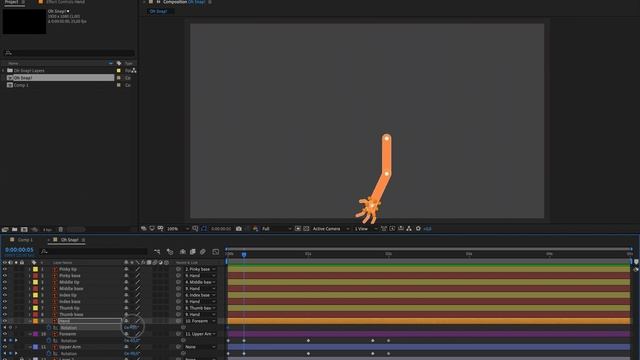Open the 100% magnification dropdown in the viewer
The image size is (640, 360).
(x=178, y=229)
